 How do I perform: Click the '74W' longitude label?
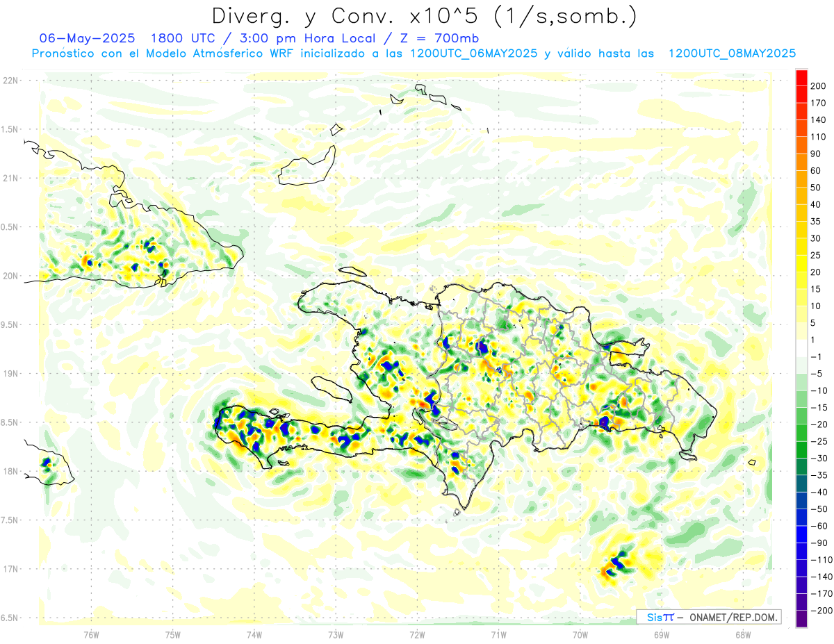(254, 635)
